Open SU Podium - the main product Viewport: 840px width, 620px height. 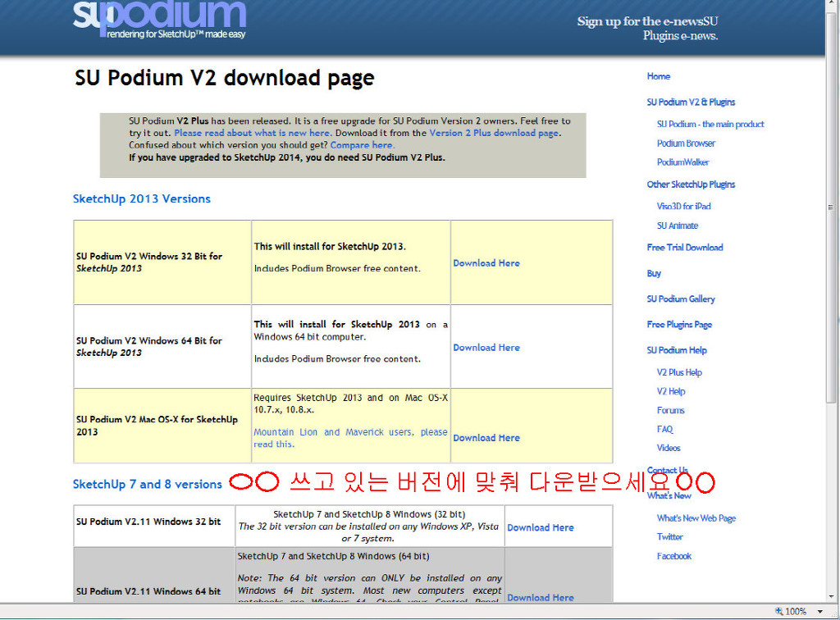point(710,124)
